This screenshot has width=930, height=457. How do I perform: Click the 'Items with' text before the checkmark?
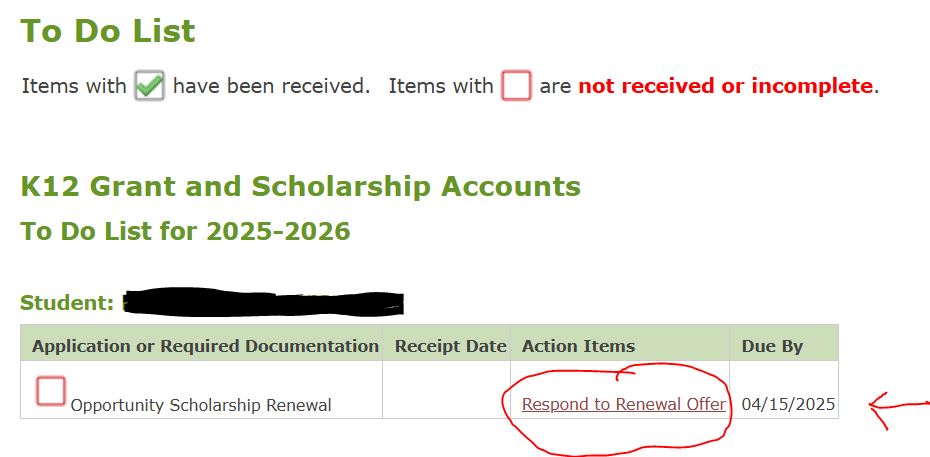tap(74, 86)
